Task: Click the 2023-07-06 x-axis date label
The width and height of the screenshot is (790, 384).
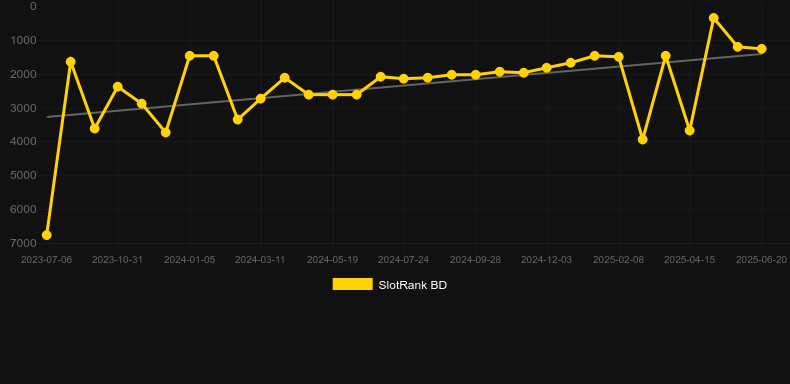Action: [46, 260]
